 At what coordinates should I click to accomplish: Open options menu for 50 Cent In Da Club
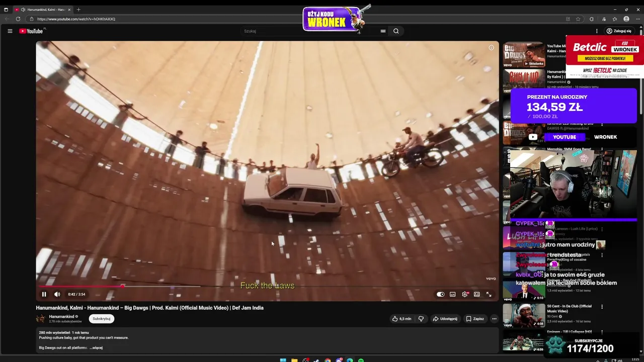[602, 306]
